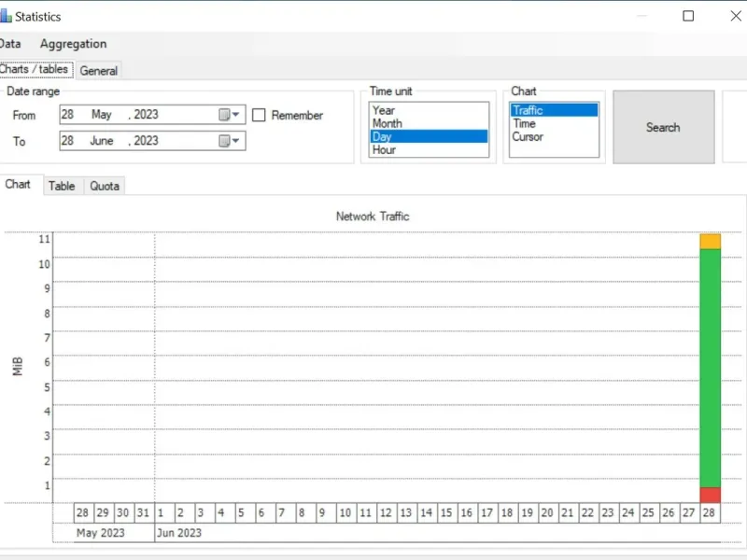Select the Table sub-tab
Viewport: 747px width, 560px height.
point(62,186)
